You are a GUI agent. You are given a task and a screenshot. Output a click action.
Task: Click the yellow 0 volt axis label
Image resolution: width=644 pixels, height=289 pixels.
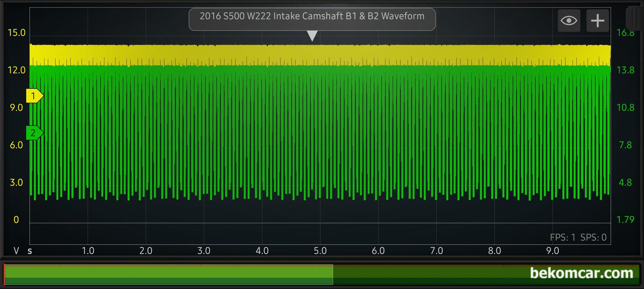click(17, 220)
